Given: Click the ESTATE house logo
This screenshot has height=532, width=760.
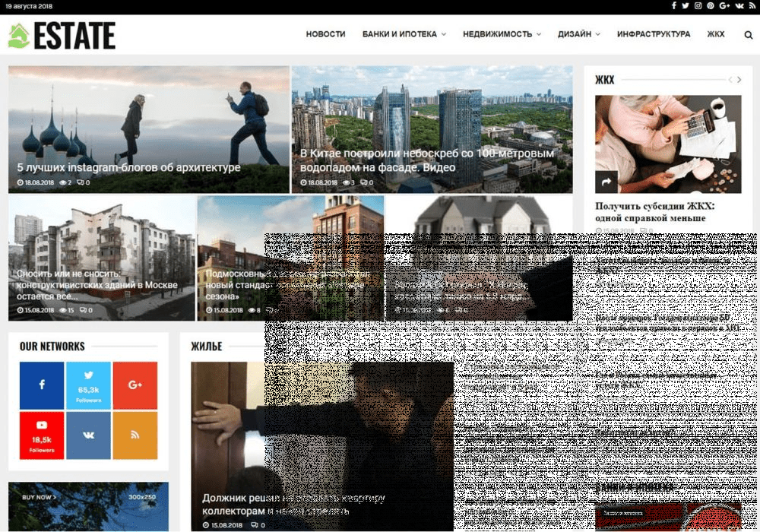Looking at the screenshot, I should 62,36.
